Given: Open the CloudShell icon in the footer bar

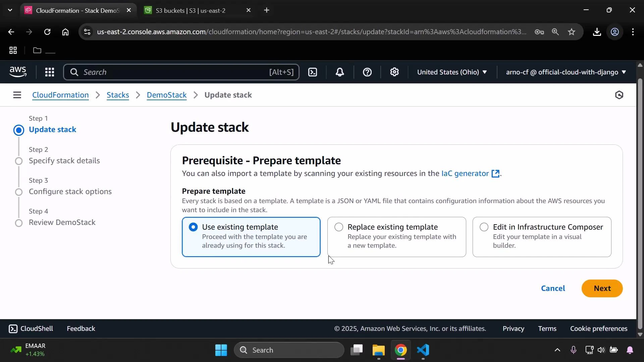Looking at the screenshot, I should coord(13,328).
